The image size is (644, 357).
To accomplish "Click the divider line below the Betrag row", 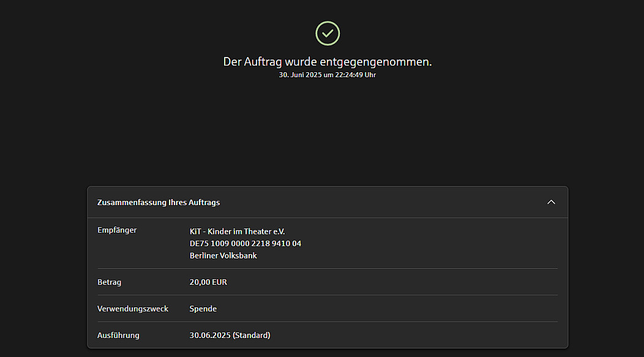I will (328, 295).
